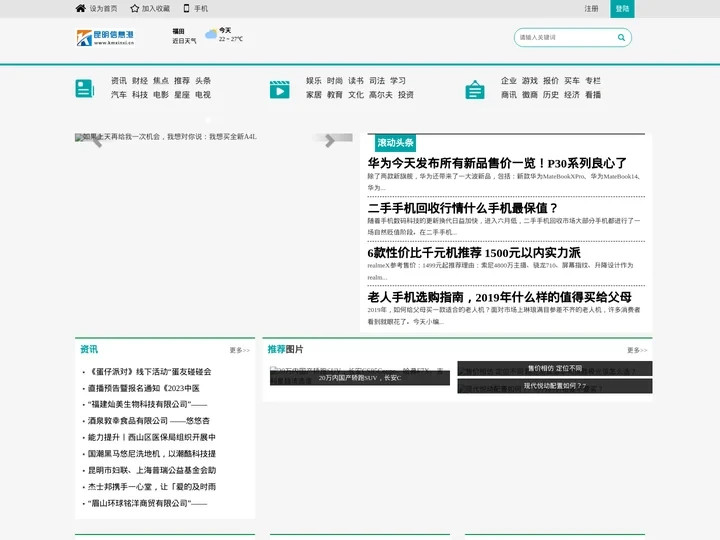Select the 学习 category

398,81
